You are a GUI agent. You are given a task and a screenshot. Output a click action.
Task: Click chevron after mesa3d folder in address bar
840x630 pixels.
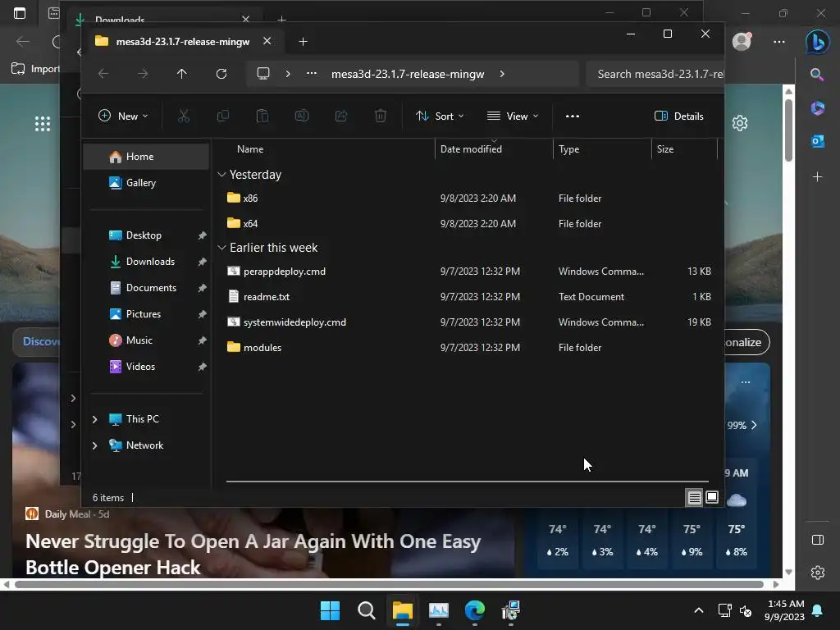click(x=502, y=74)
